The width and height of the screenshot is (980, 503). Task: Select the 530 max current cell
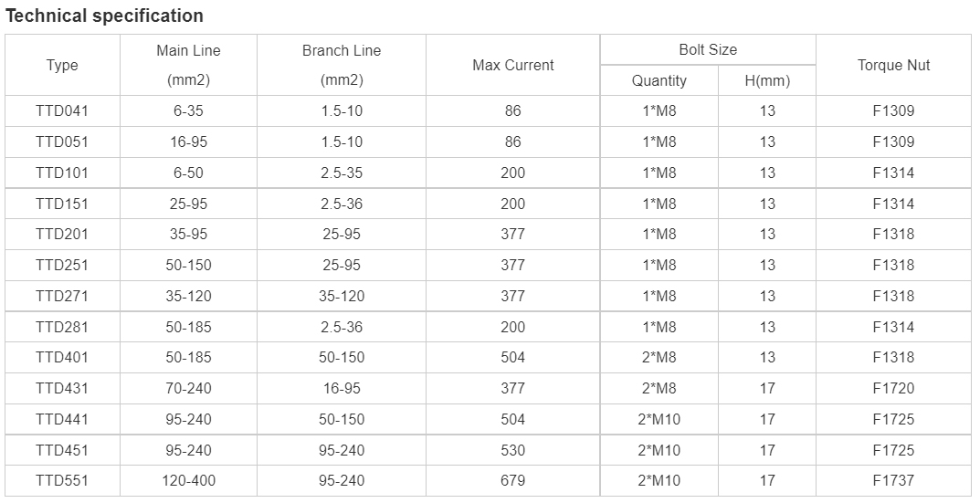(x=513, y=450)
